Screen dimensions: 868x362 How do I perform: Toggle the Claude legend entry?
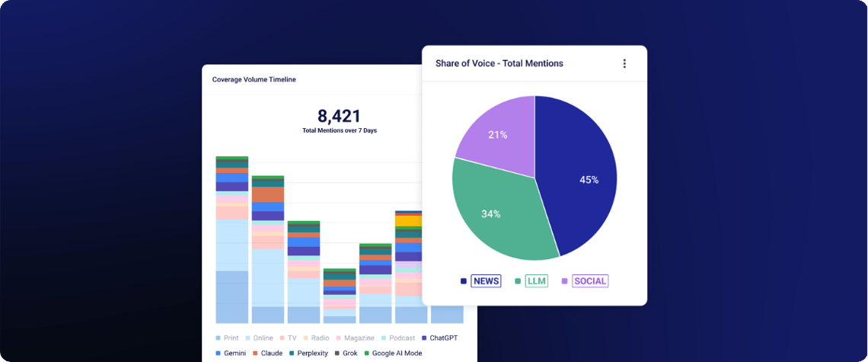[267, 353]
